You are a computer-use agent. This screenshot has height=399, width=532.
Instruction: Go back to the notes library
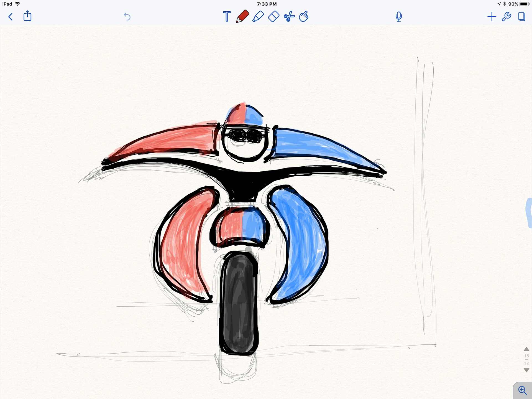(x=11, y=17)
